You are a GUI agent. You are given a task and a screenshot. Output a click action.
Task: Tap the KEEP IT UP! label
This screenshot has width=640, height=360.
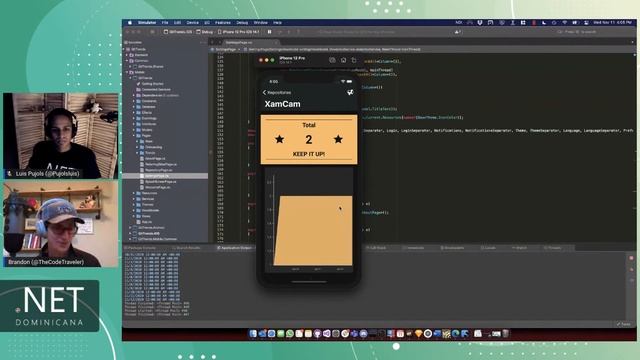point(309,154)
